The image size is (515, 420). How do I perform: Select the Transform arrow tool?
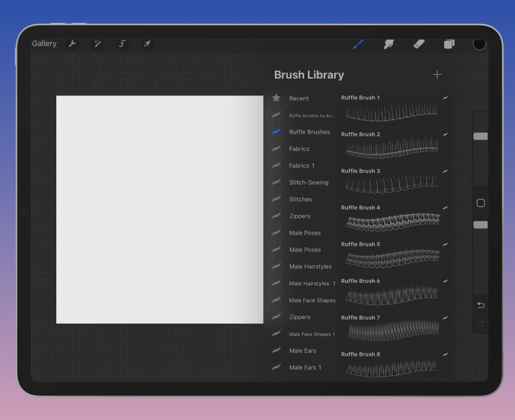147,44
